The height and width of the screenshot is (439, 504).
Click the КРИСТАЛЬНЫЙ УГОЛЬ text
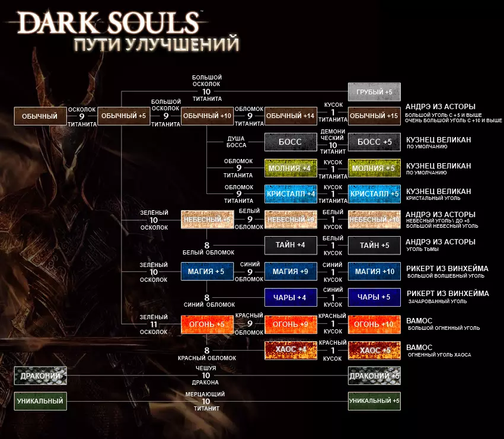433,198
